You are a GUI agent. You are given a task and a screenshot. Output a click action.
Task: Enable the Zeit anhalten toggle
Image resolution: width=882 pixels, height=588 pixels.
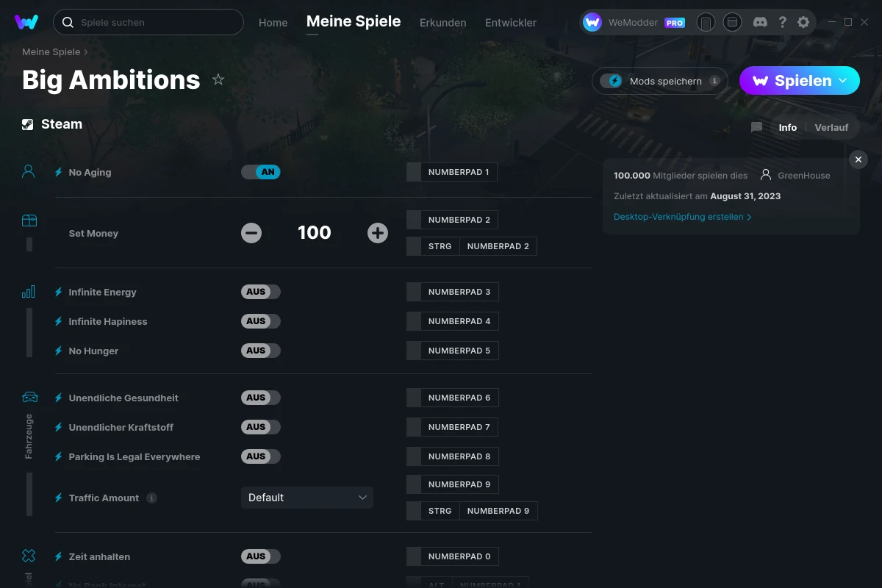[x=261, y=556]
